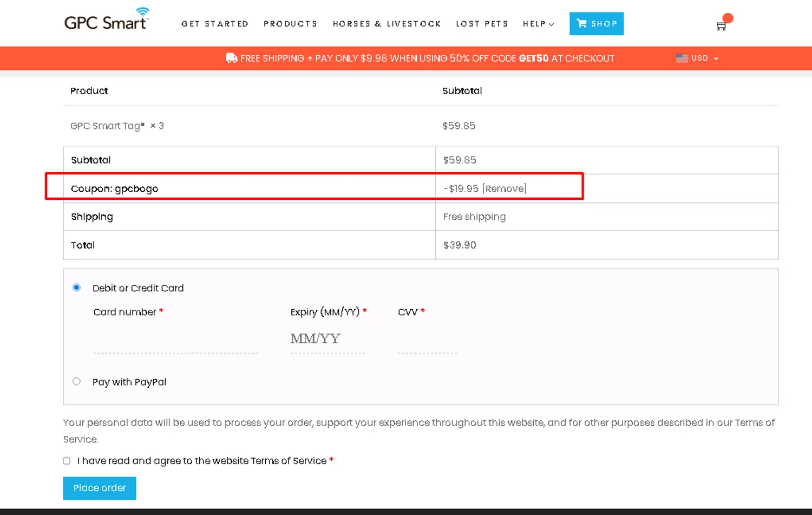The width and height of the screenshot is (812, 515).
Task: Click the free shipping promo banner text
Action: tap(427, 58)
